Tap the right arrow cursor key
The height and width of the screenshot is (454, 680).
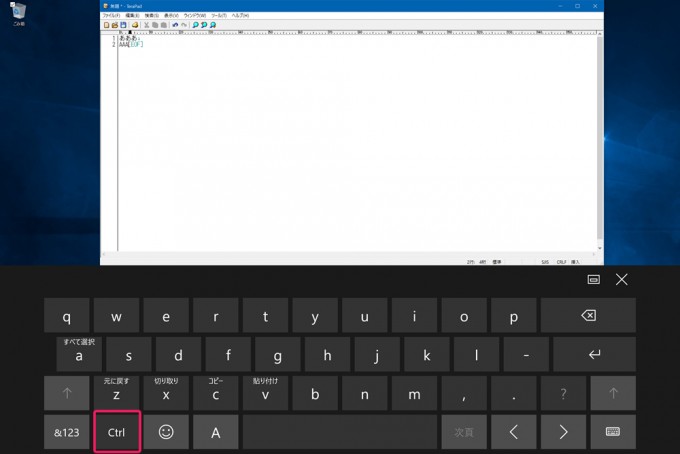pos(563,432)
